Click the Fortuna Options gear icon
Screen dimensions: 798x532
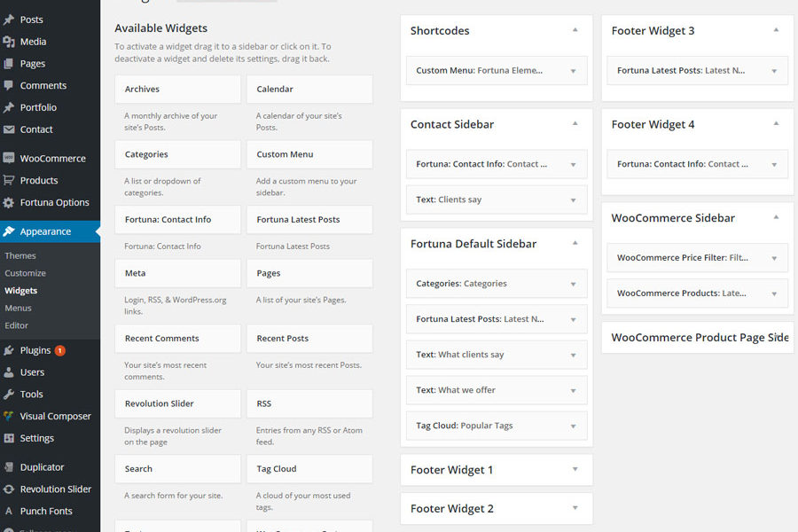point(8,203)
